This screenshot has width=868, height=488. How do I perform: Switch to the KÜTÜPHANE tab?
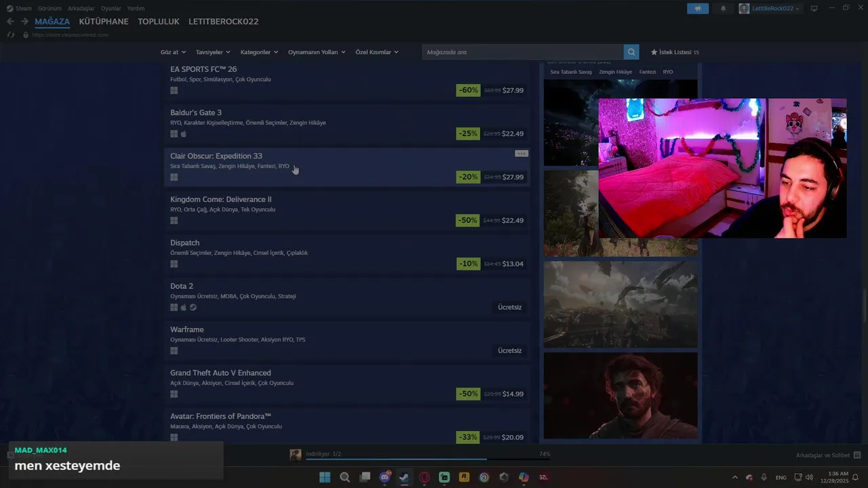(104, 22)
